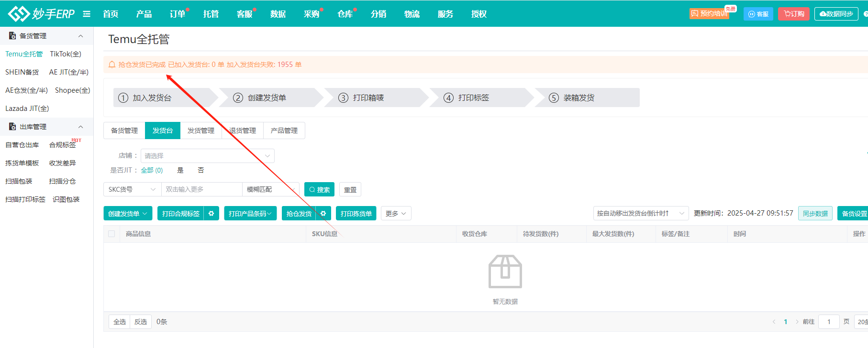Open the SKC货号 field dropdown
Screen dimensions: 868x348
[133, 189]
